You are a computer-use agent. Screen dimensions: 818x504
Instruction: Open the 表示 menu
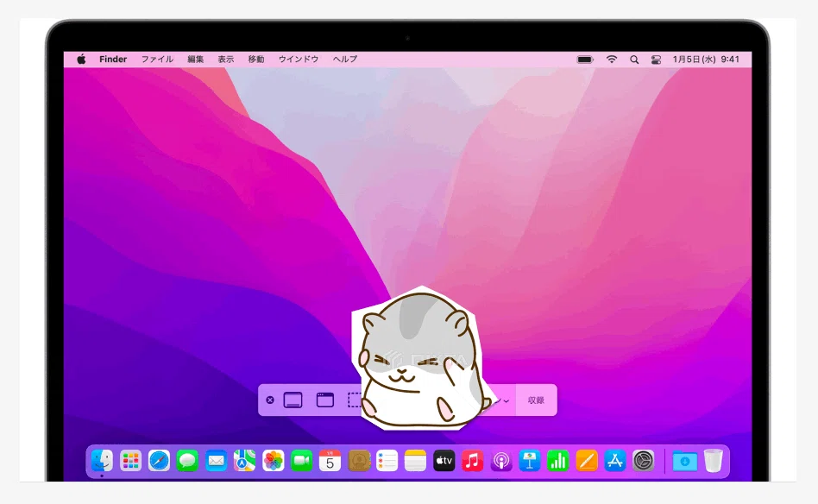(x=226, y=60)
